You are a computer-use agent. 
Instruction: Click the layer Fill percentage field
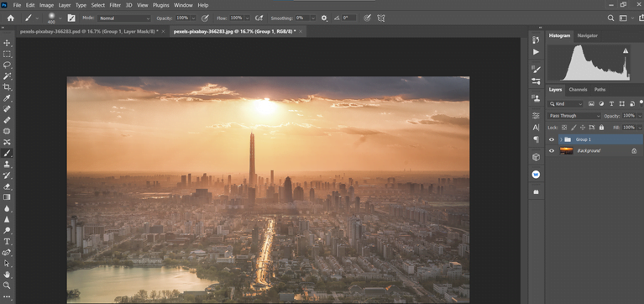pyautogui.click(x=628, y=128)
